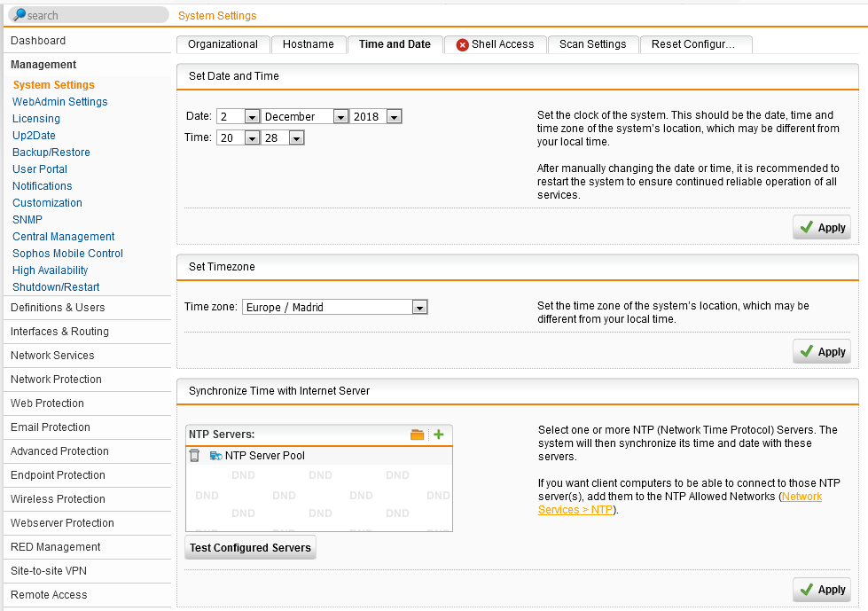Click the folder icon in NTP Servers

[x=417, y=435]
